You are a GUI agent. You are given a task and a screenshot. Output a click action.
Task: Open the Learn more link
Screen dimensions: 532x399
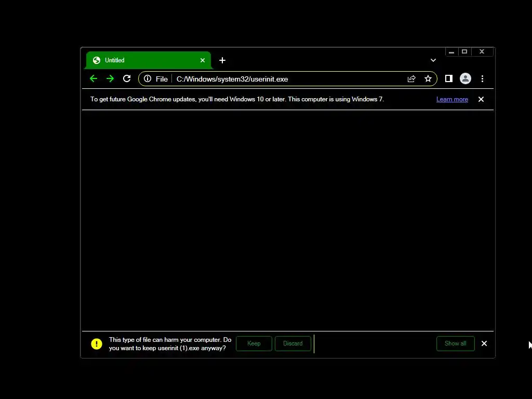(452, 99)
